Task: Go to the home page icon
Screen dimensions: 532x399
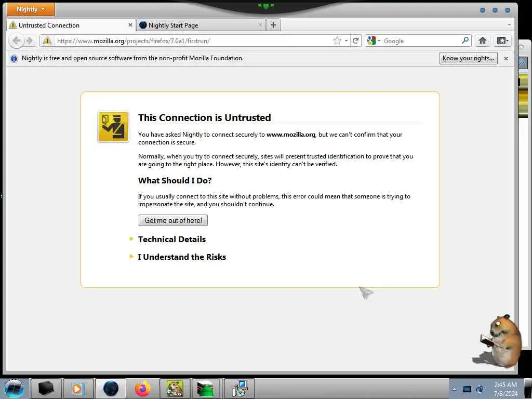Action: (482, 41)
